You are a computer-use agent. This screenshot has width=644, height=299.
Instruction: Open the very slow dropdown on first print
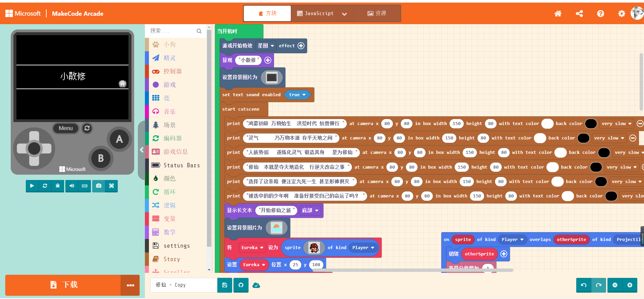616,123
